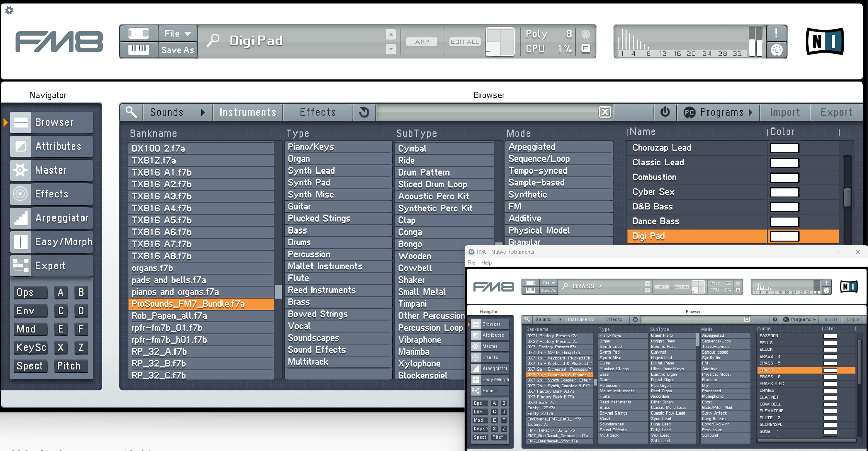868x451 pixels.
Task: Toggle the power button in the large Browser toolbar
Action: point(665,112)
